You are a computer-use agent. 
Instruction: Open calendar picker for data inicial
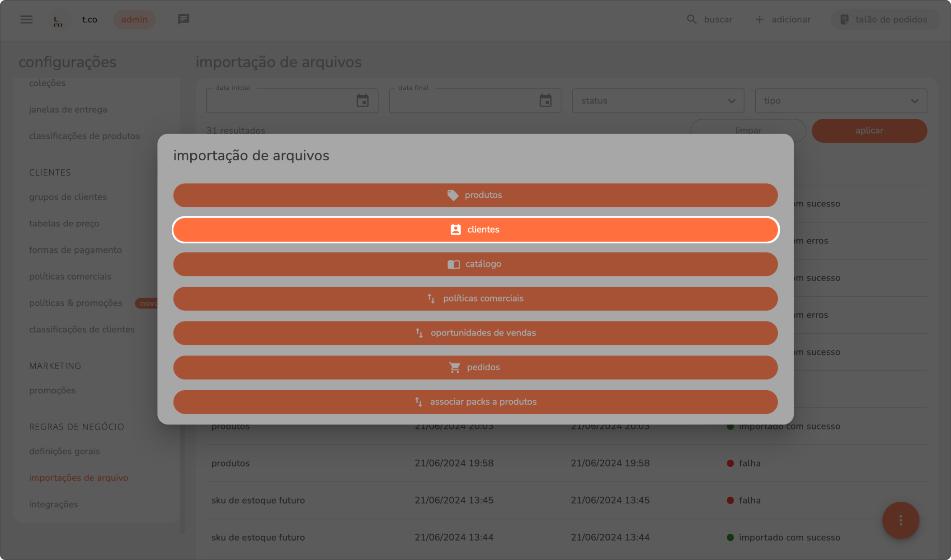click(x=363, y=101)
